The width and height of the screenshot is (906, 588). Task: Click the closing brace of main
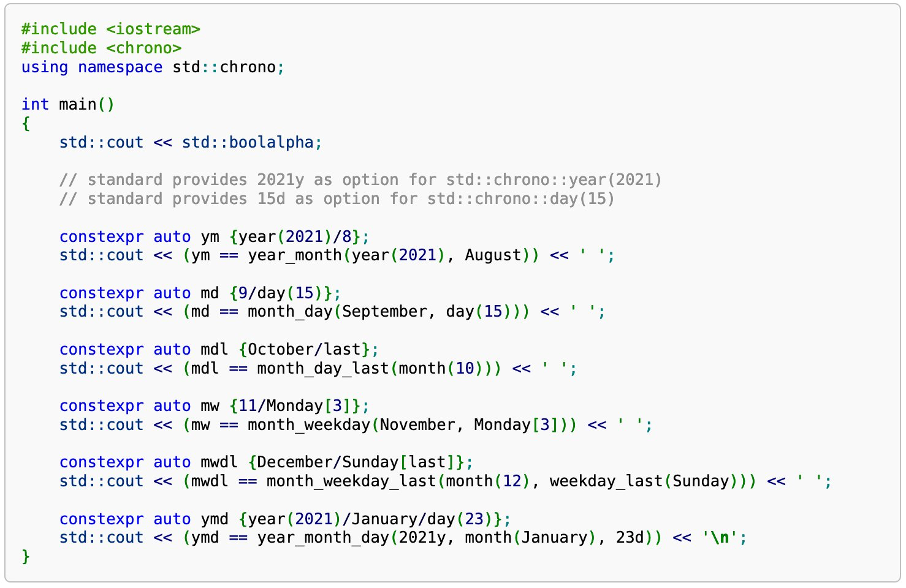coord(26,557)
